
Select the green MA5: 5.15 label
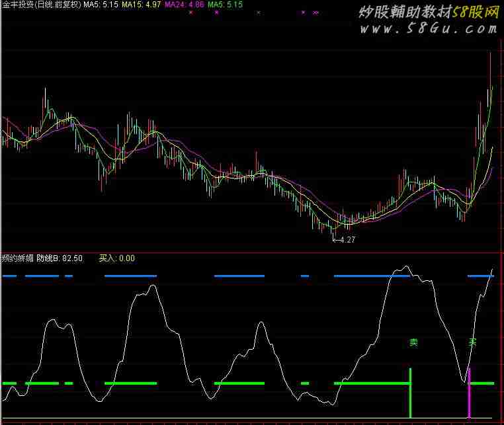coord(225,5)
